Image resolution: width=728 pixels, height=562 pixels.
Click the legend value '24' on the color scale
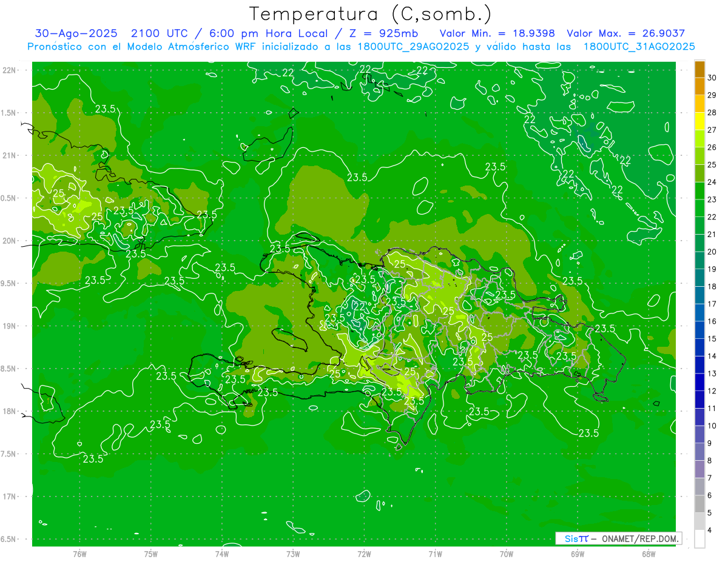712,182
